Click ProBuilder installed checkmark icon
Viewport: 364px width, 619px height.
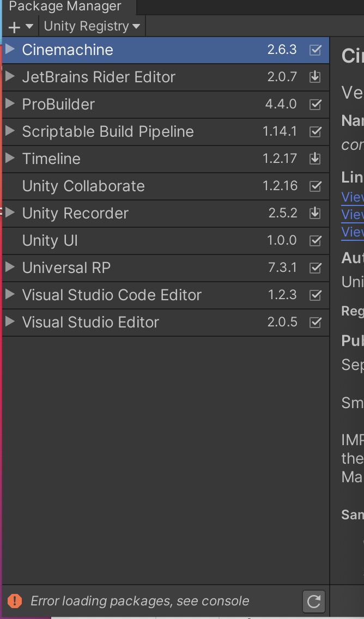click(x=315, y=104)
